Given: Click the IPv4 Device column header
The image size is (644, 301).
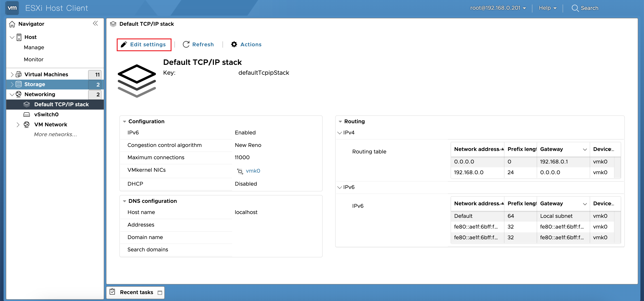Looking at the screenshot, I should click(x=605, y=149).
